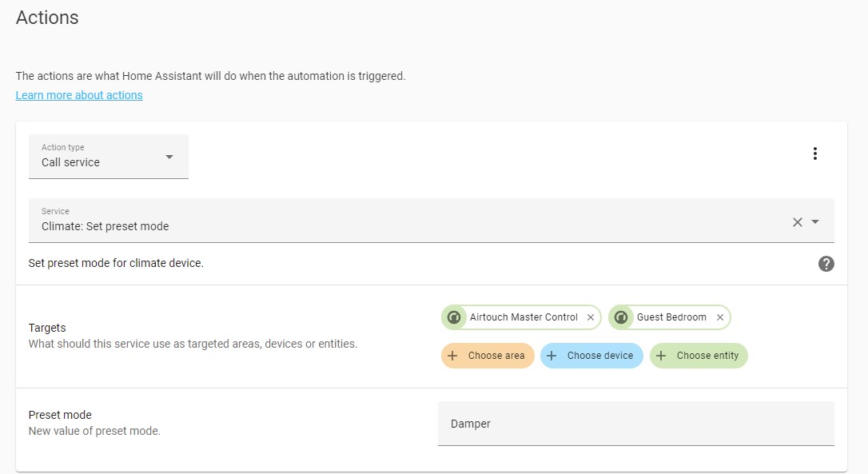Open the Learn more about actions link
Image resolution: width=868 pixels, height=474 pixels.
click(x=79, y=95)
